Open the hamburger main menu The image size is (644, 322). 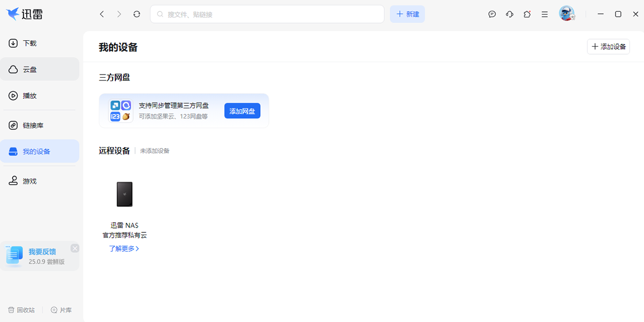(545, 14)
